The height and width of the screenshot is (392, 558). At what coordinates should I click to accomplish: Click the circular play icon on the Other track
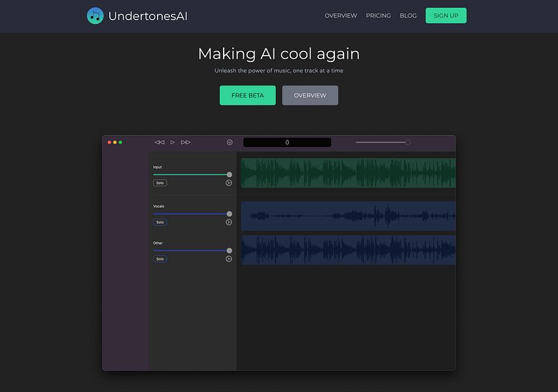pos(229,258)
